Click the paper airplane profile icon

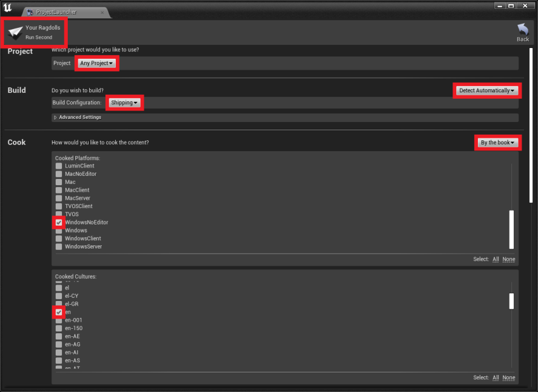click(x=15, y=32)
